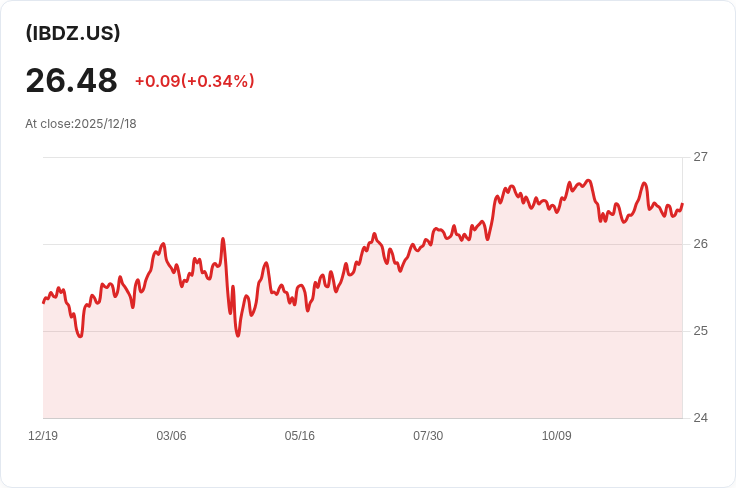Select the 07/30 x-axis date label
Image resolution: width=736 pixels, height=488 pixels.
click(x=428, y=436)
